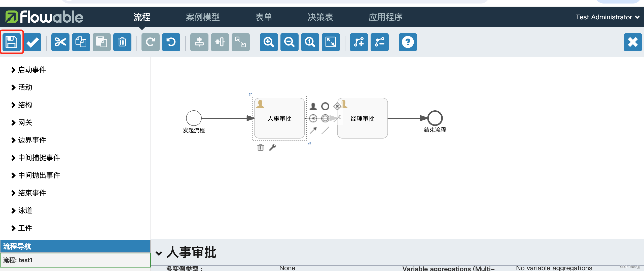This screenshot has width=644, height=271.
Task: Expand the 网关 palette group
Action: 22,122
